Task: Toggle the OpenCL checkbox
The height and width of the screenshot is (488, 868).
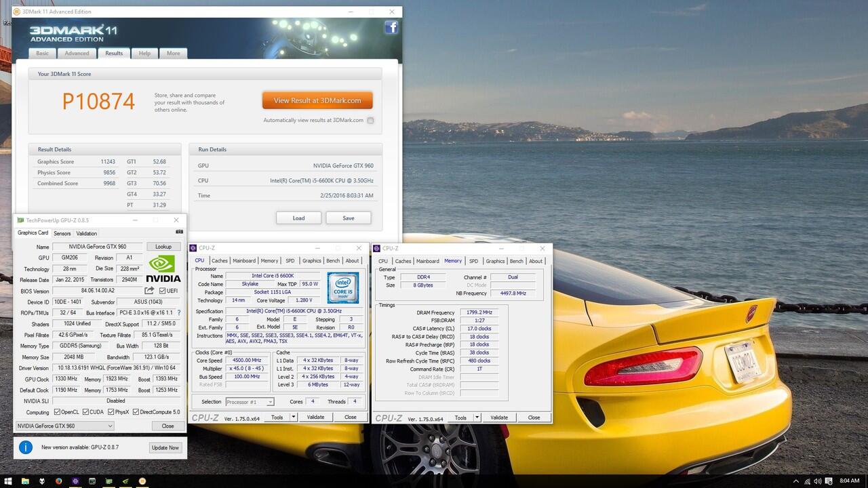Action: 56,411
